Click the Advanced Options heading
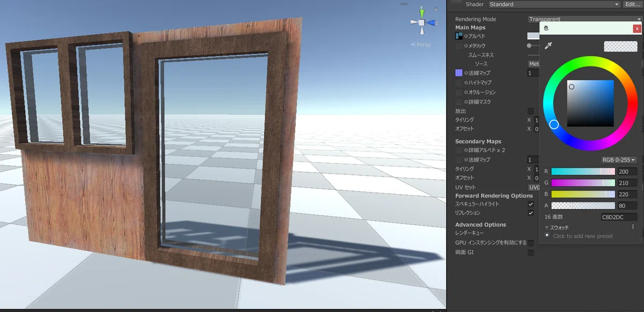Viewport: 644px width, 312px height. point(480,225)
